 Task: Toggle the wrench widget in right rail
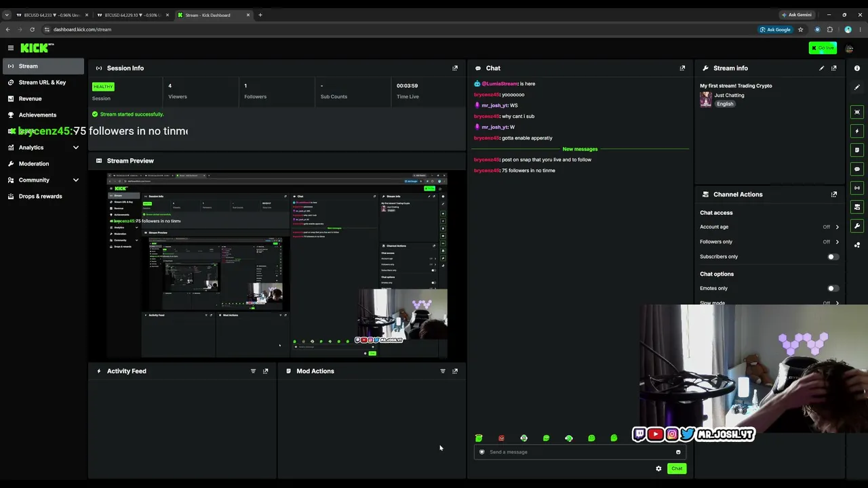coord(857,226)
